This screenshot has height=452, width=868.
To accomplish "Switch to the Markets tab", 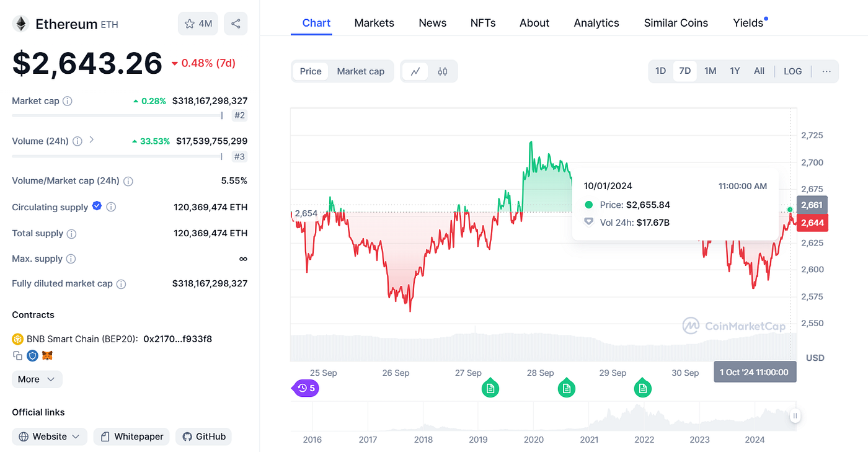I will click(x=374, y=23).
